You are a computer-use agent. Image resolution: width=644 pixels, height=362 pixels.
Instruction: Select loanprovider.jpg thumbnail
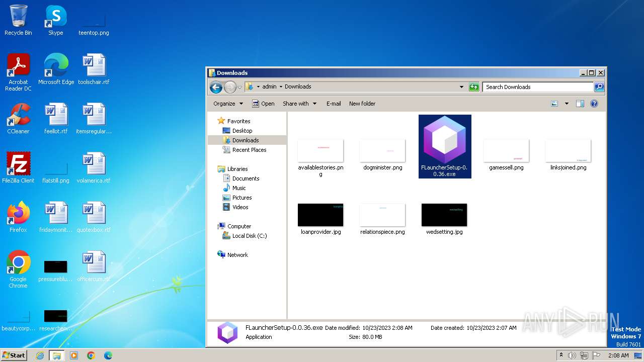[x=320, y=219]
